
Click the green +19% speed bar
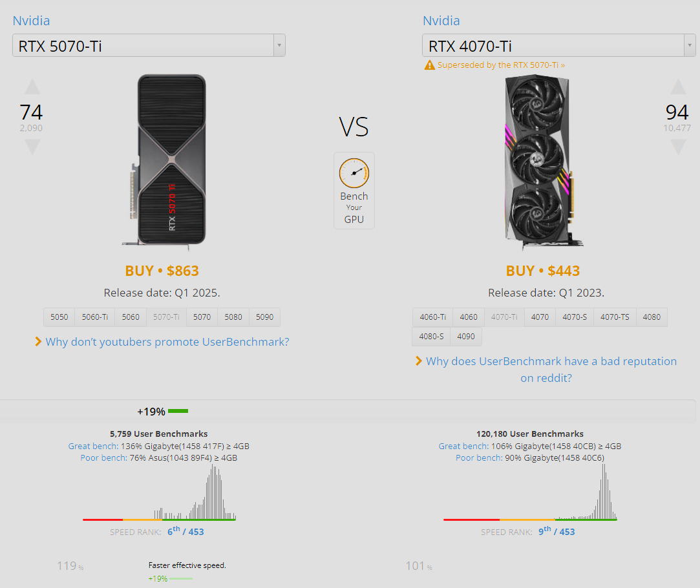coord(178,411)
